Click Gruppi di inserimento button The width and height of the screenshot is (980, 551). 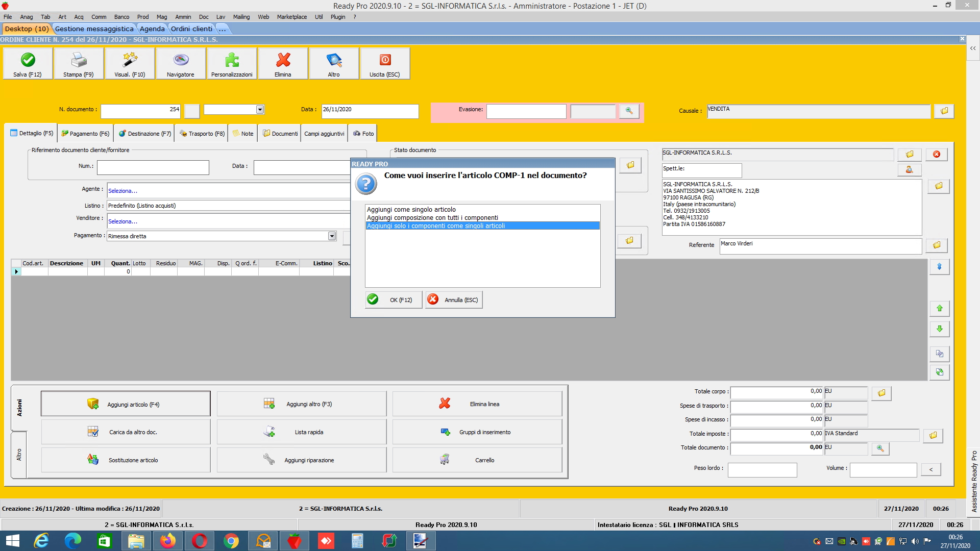pyautogui.click(x=477, y=432)
